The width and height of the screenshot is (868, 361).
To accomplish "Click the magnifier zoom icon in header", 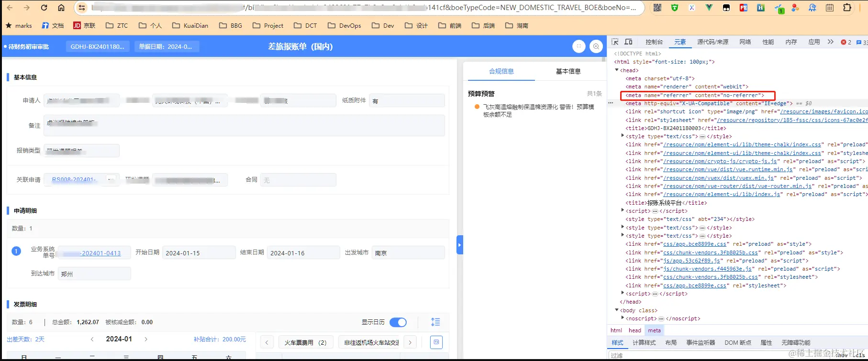I will point(596,46).
